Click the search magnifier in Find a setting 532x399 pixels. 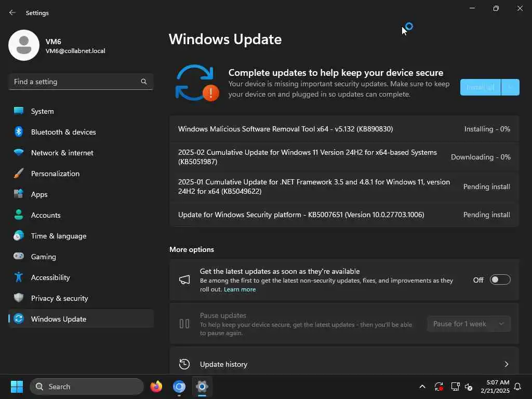(x=143, y=82)
